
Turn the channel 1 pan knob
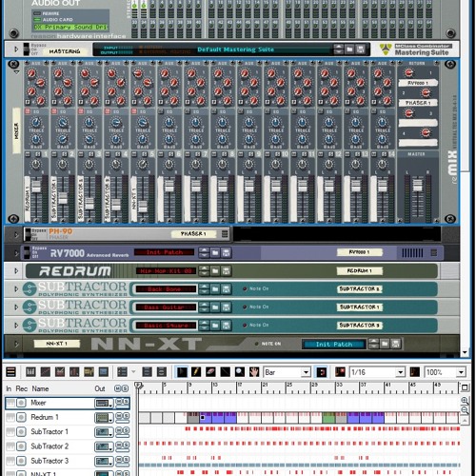point(36,165)
